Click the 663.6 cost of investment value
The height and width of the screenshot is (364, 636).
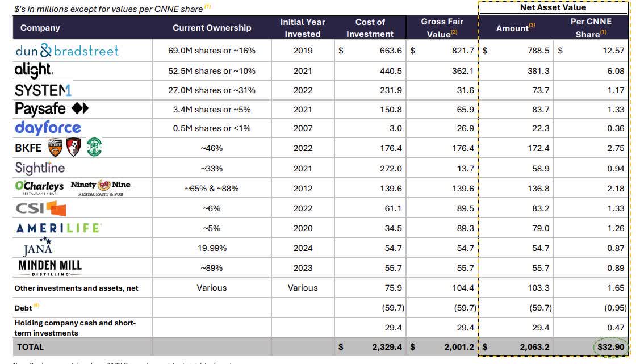click(x=391, y=51)
